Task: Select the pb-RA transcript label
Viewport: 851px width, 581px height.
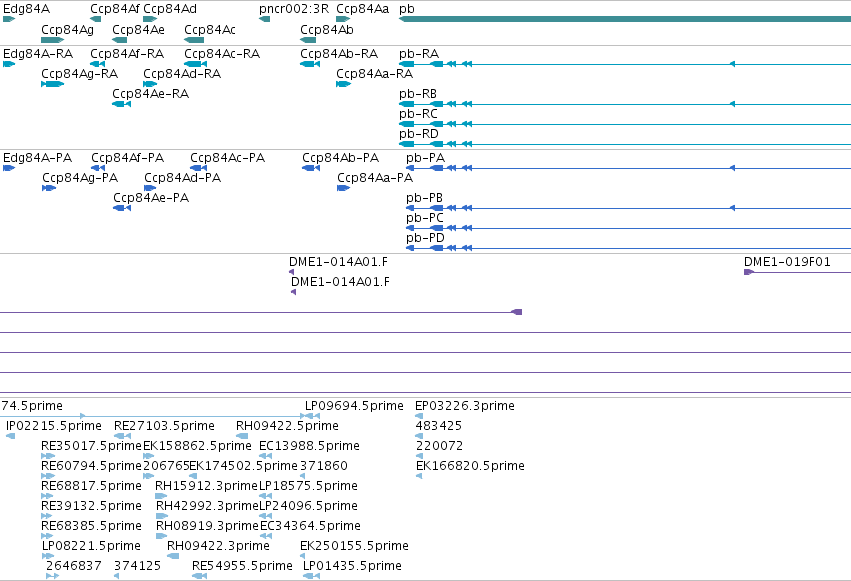Action: [419, 54]
